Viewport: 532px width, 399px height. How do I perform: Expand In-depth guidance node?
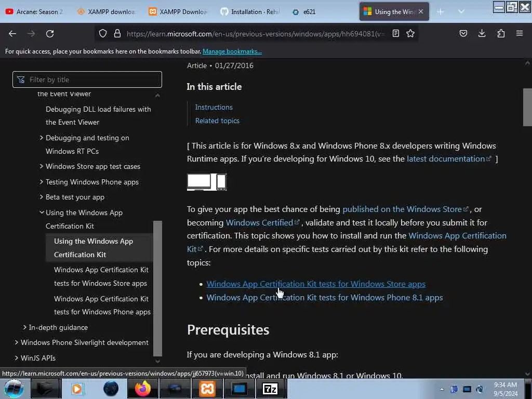pyautogui.click(x=24, y=327)
